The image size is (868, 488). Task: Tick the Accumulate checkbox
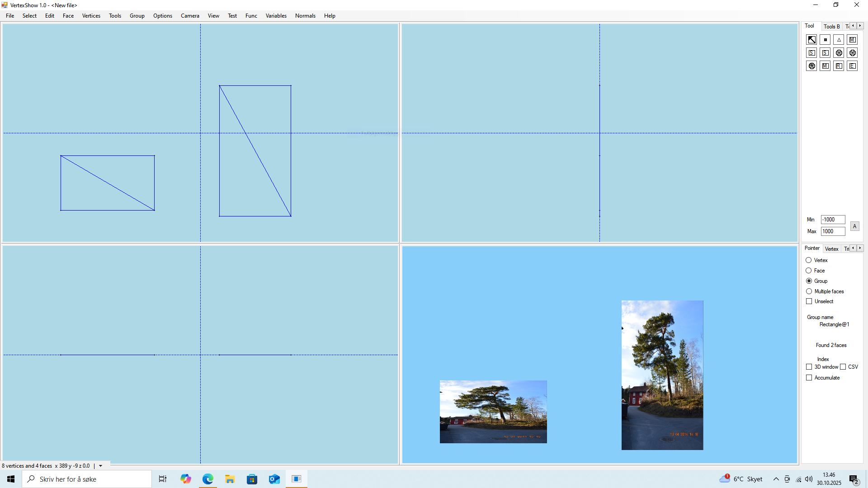(809, 378)
